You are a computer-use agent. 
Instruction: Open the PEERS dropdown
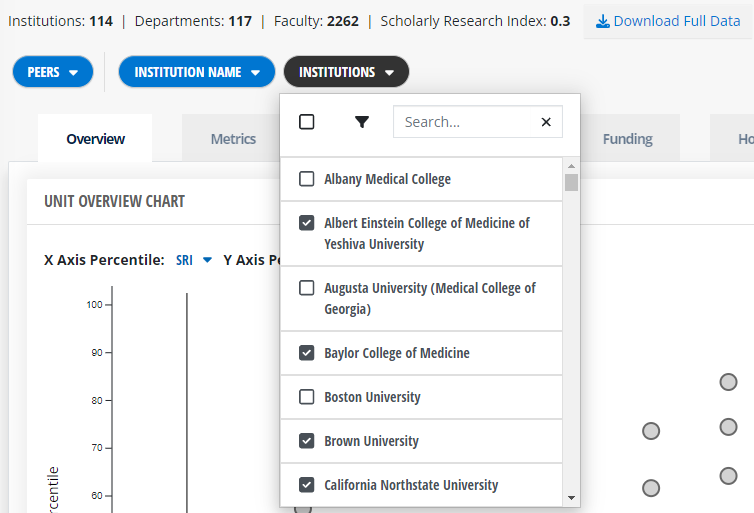pos(53,72)
